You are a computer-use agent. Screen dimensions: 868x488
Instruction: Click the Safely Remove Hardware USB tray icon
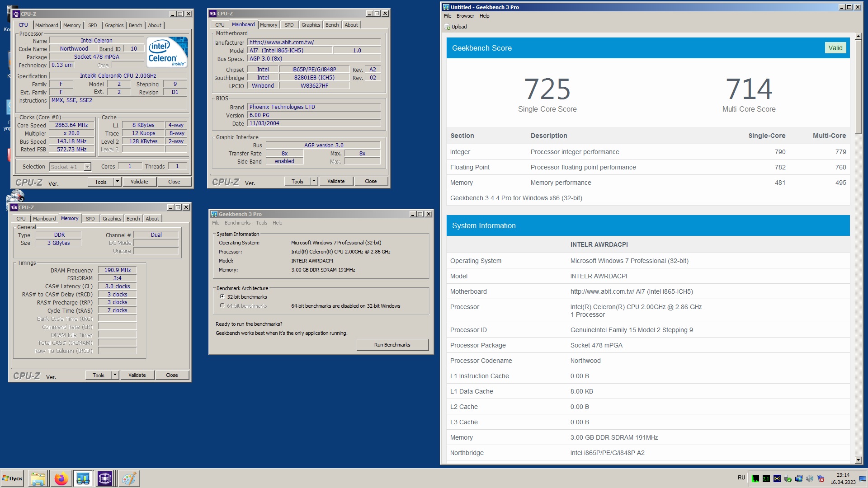coord(788,479)
